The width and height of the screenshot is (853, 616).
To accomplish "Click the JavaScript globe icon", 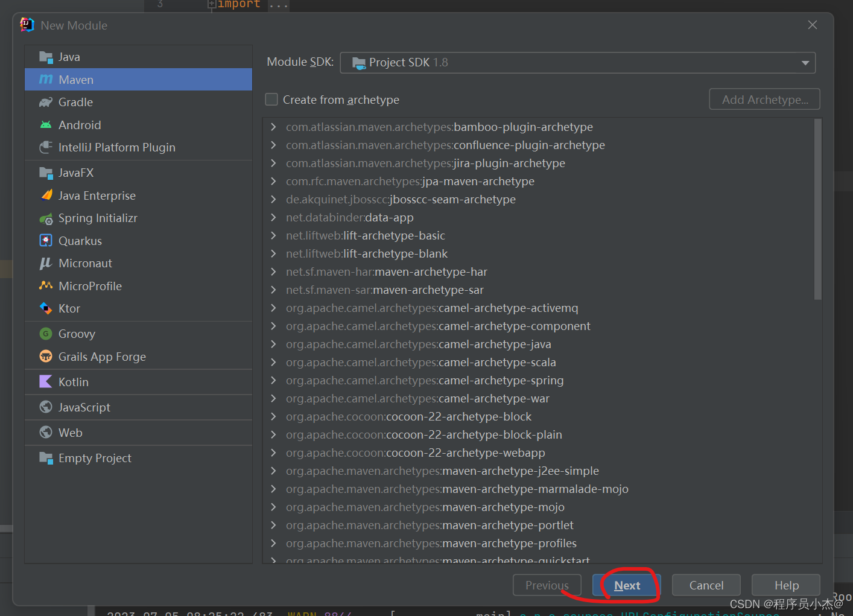I will tap(46, 407).
